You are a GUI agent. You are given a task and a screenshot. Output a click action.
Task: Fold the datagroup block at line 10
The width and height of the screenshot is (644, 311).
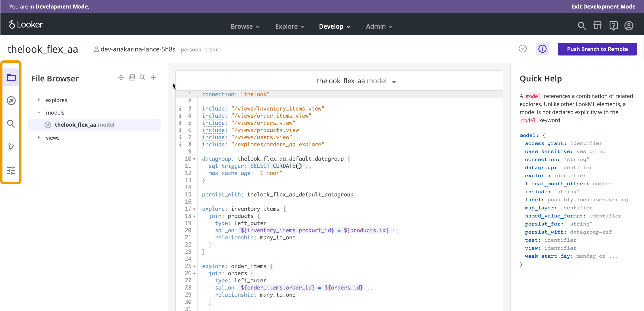click(x=195, y=159)
